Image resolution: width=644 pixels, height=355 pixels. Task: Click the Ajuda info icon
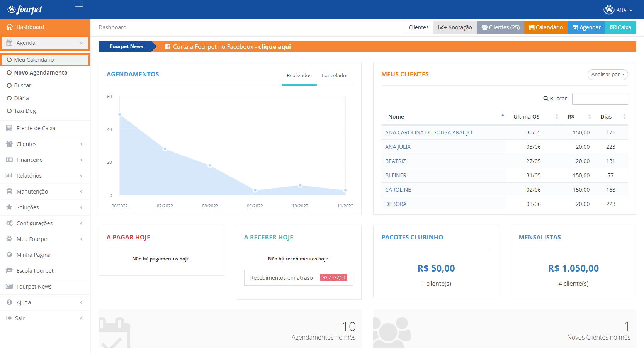(9, 302)
